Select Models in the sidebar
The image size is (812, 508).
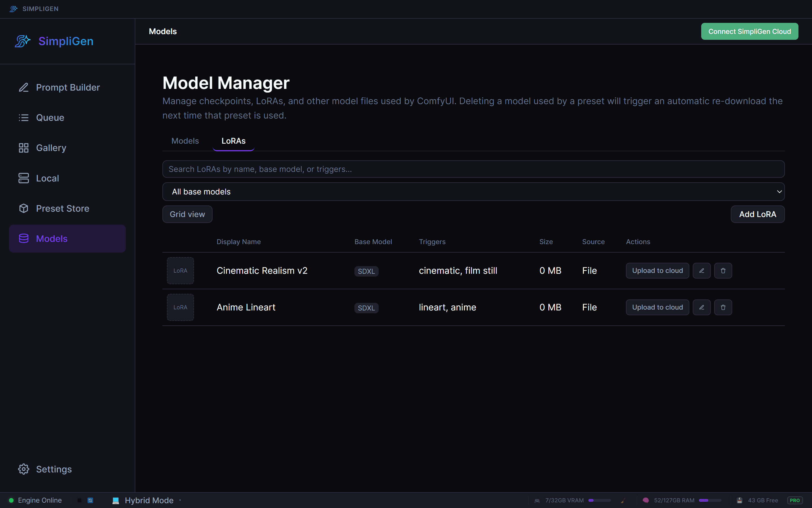(67, 238)
